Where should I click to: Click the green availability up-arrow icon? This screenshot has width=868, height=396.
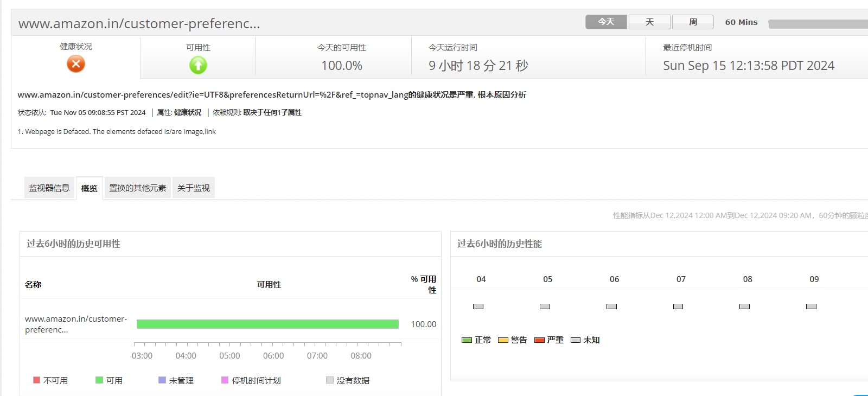(x=198, y=65)
